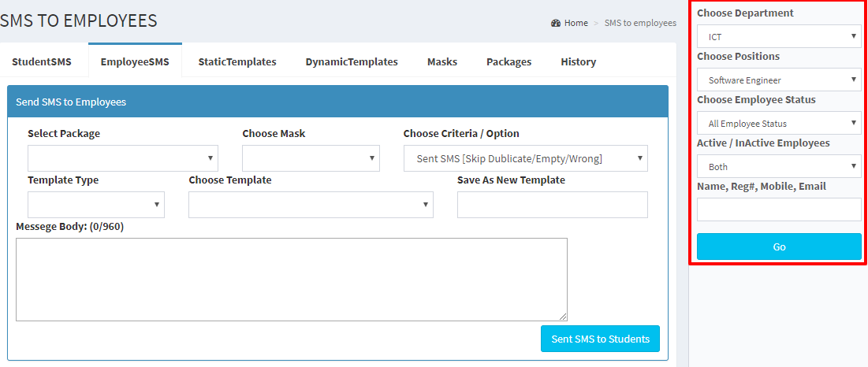Expand the Choose Criteria / Option dropdown
This screenshot has height=367, width=868.
[x=525, y=158]
